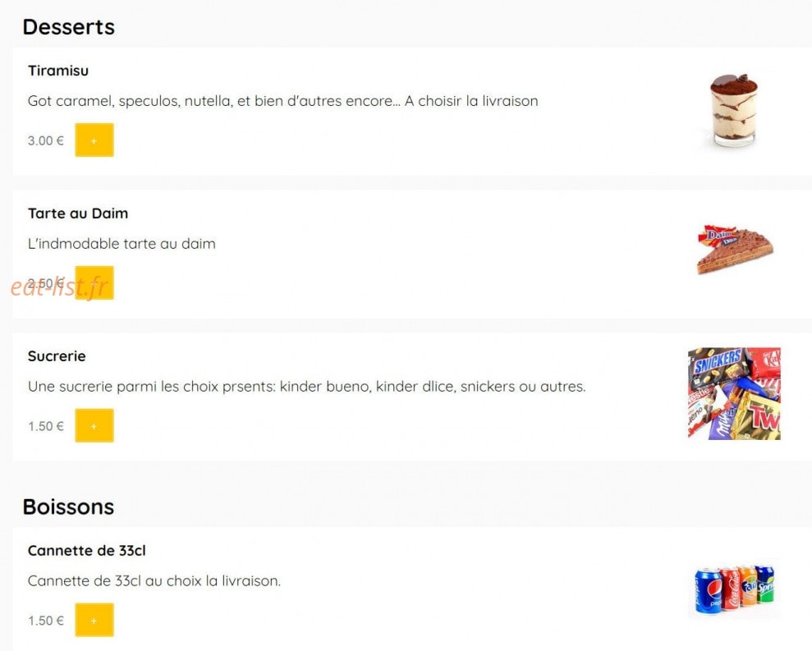Image resolution: width=812 pixels, height=651 pixels.
Task: Click the Tiramisu 3.00 € price
Action: (46, 140)
